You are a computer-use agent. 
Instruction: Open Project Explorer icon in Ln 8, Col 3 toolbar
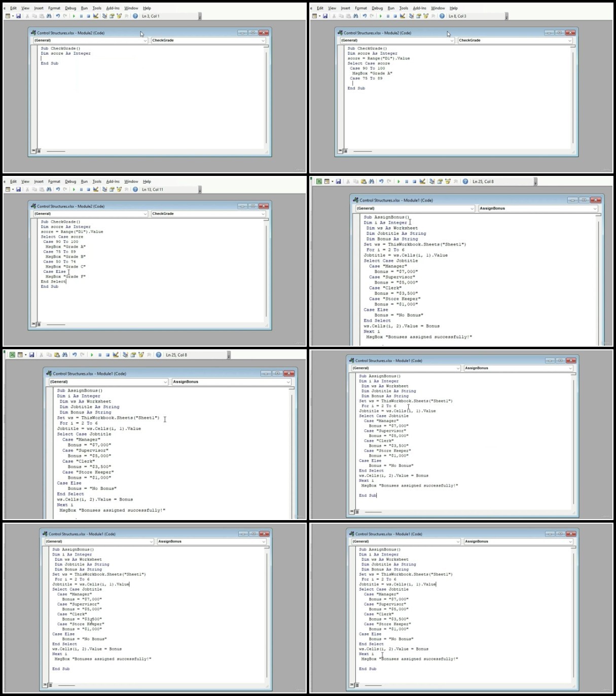click(x=411, y=16)
